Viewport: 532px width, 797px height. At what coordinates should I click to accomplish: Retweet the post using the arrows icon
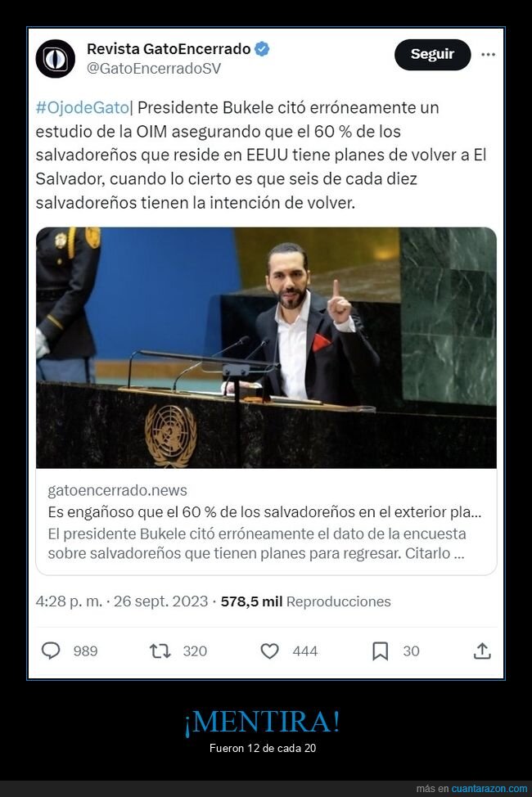160,651
